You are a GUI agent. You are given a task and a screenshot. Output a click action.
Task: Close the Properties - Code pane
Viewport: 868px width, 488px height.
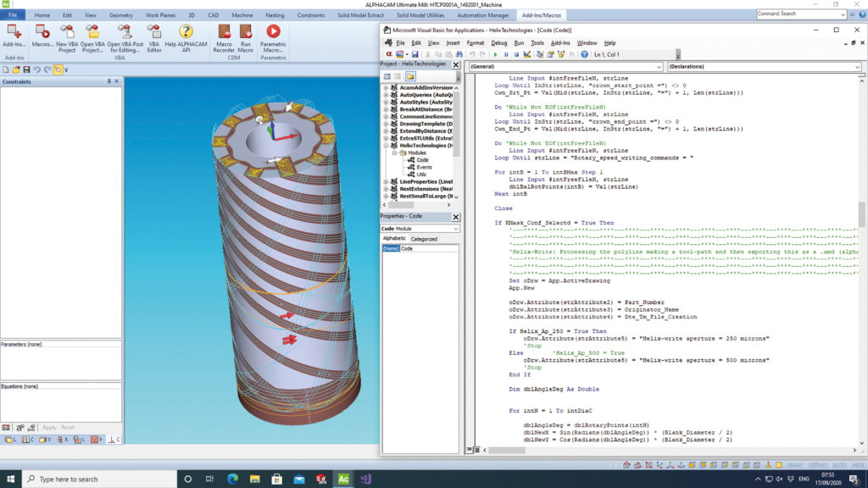coord(455,217)
